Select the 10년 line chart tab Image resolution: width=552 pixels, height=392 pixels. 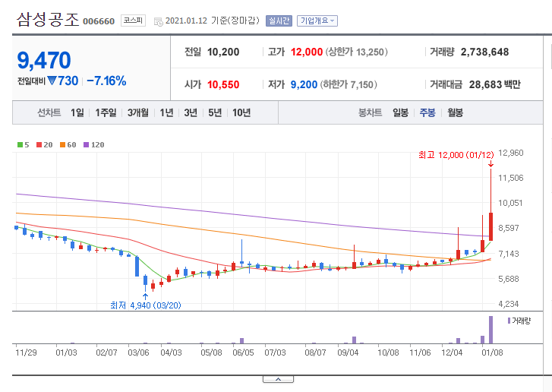point(241,112)
